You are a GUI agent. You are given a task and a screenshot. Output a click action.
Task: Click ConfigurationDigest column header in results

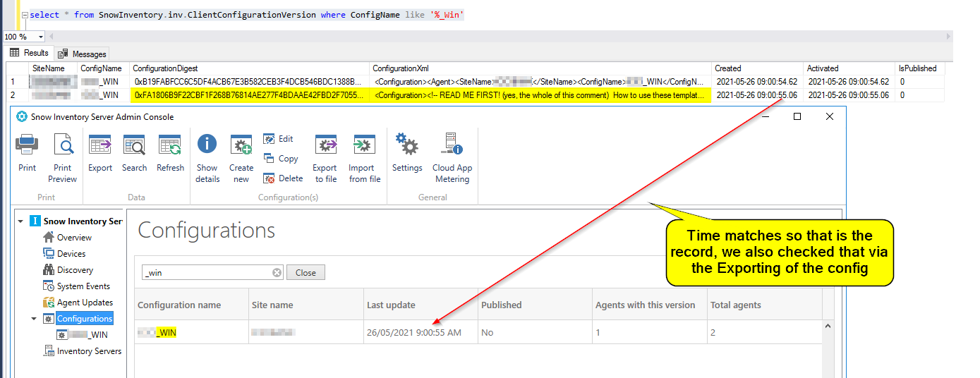coord(250,68)
